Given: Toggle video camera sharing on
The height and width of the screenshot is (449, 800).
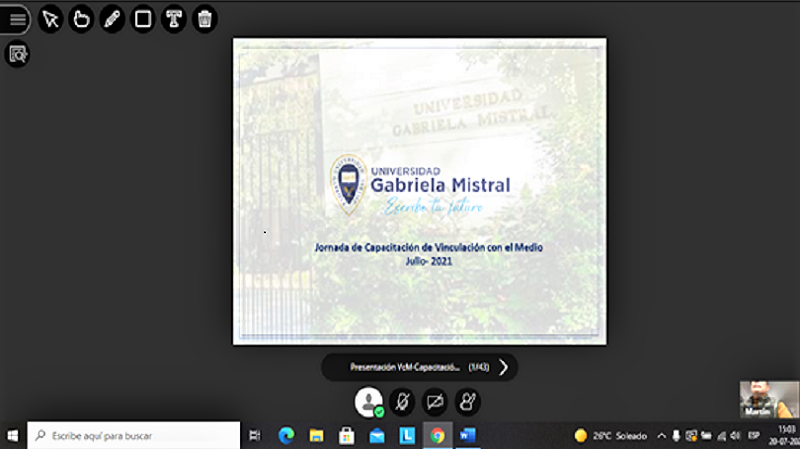Looking at the screenshot, I should pos(435,402).
